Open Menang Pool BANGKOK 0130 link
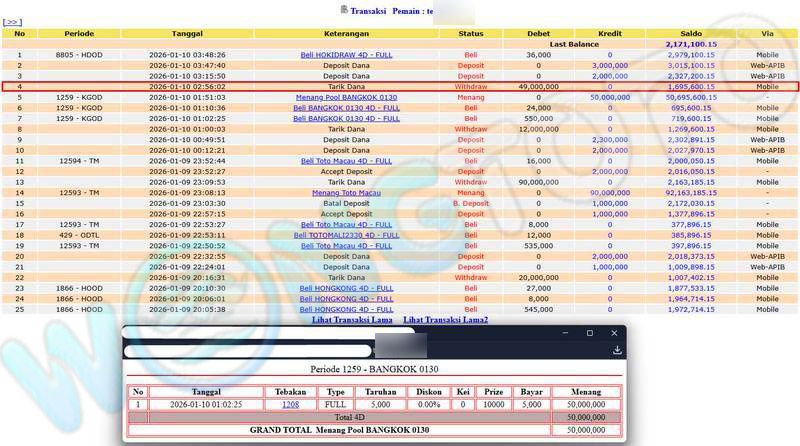 pyautogui.click(x=346, y=97)
